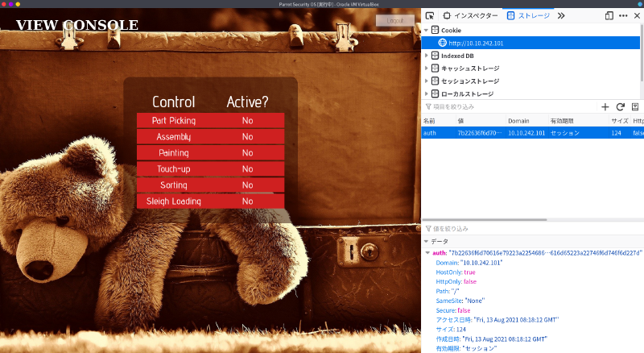
Task: Sort by the name column header (名前)
Action: coord(439,121)
